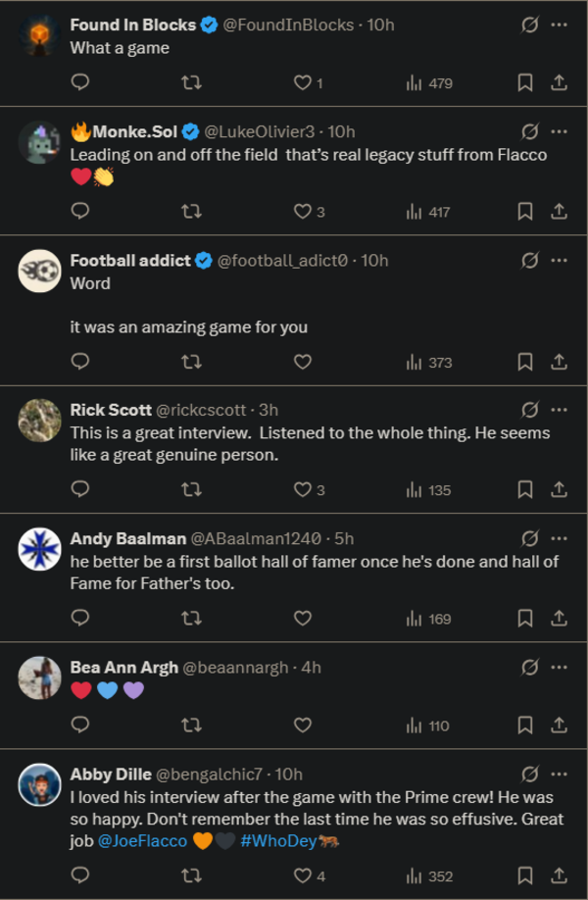Open Rick Scott's profile name link

(x=111, y=410)
